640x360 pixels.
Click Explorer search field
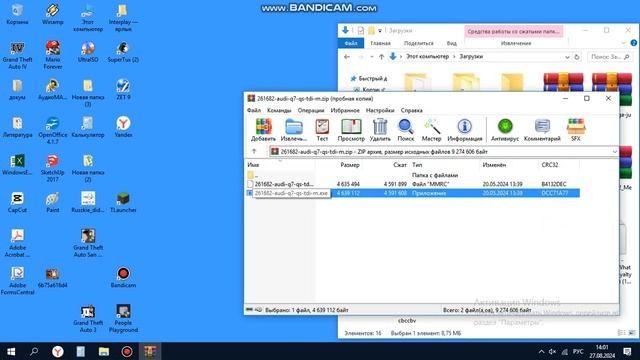tap(610, 57)
